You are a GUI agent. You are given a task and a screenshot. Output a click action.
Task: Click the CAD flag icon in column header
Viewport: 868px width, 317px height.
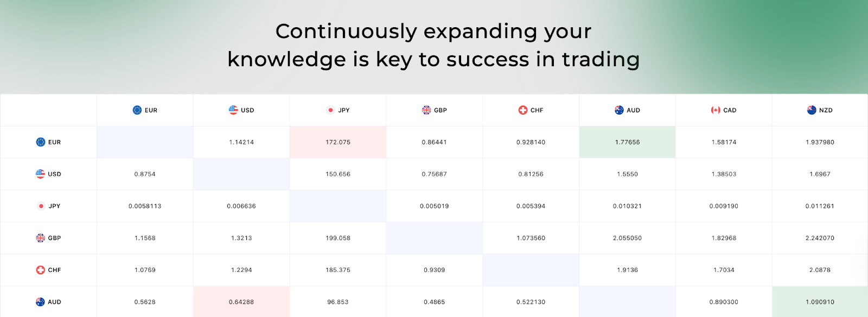pos(716,110)
